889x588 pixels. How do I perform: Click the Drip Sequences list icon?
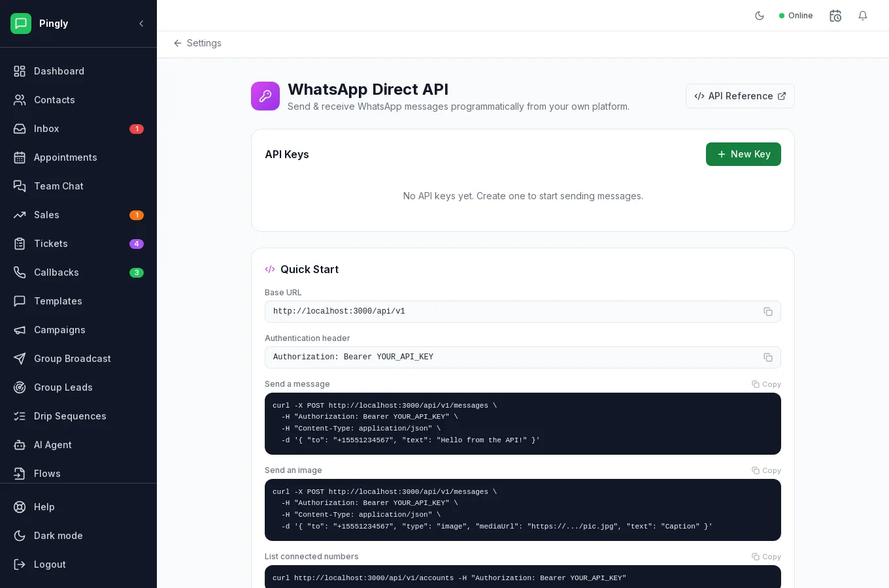20,416
